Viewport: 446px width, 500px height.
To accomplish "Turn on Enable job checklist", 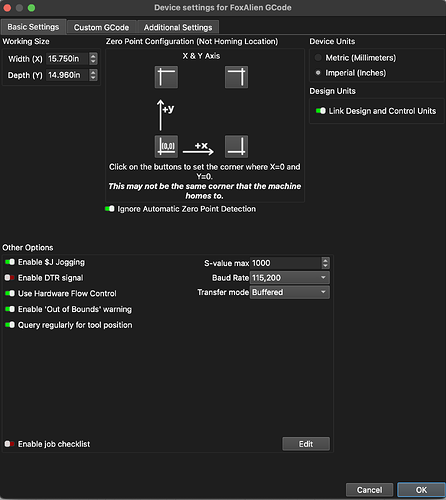I will (x=10, y=444).
